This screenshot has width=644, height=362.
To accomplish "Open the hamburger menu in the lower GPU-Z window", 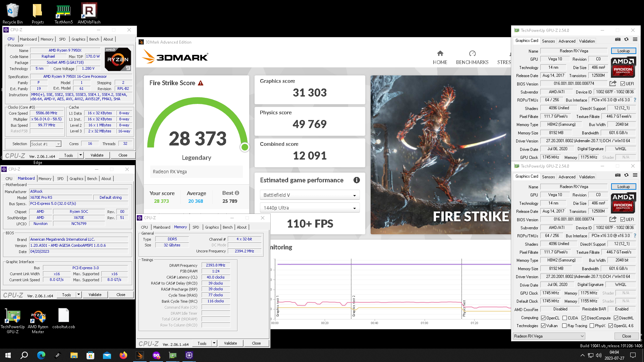I will point(635,175).
